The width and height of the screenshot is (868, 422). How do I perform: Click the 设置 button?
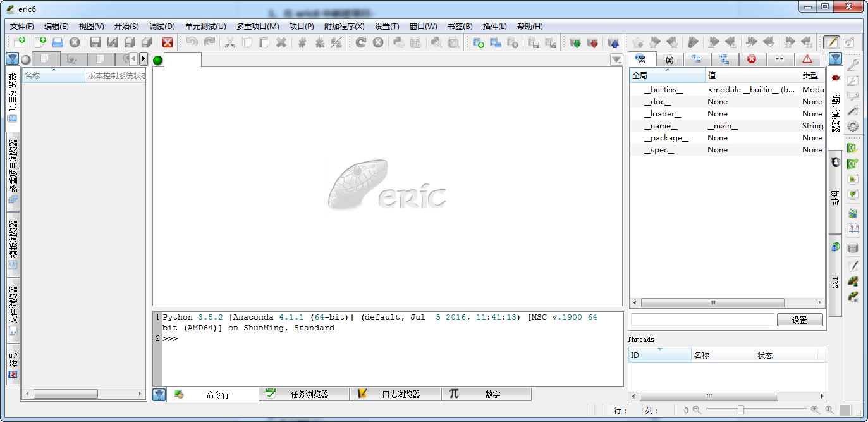point(800,320)
